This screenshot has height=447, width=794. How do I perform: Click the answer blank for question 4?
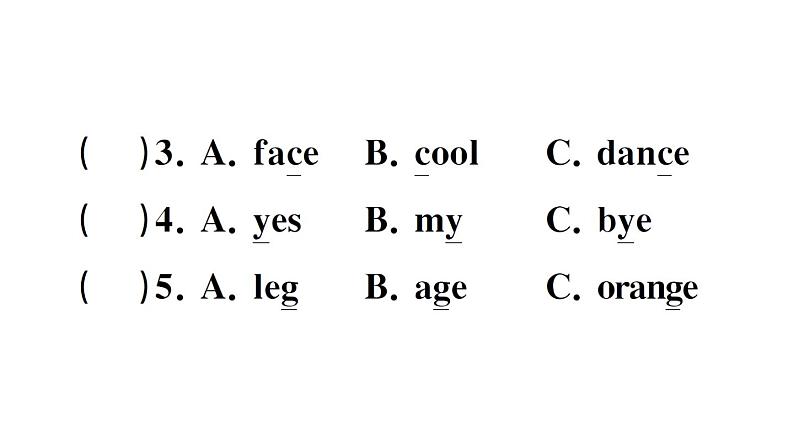(x=114, y=220)
